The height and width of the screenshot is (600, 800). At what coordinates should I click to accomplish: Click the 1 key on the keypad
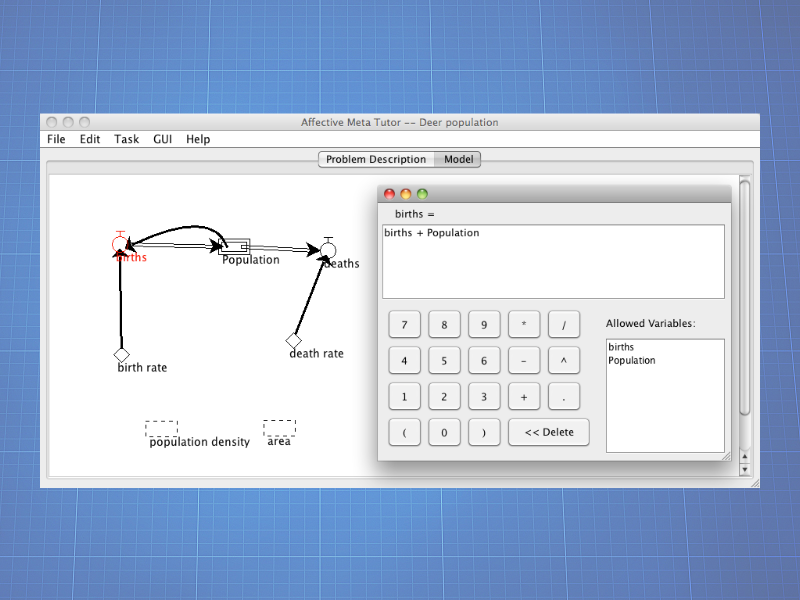[x=405, y=396]
